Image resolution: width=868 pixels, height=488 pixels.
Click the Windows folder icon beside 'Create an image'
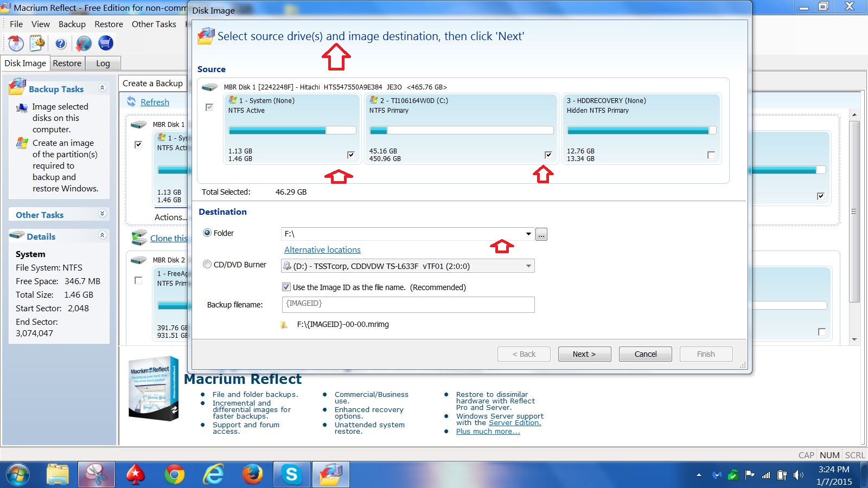pyautogui.click(x=22, y=143)
